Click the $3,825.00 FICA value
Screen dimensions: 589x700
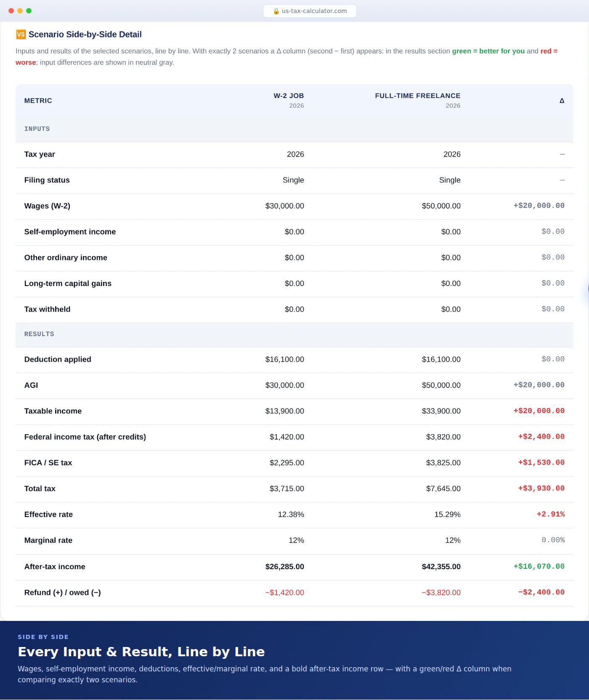[x=443, y=463]
